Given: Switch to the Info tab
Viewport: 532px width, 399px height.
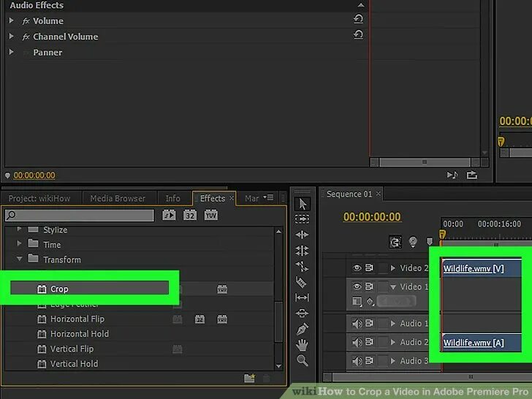Looking at the screenshot, I should coord(172,199).
